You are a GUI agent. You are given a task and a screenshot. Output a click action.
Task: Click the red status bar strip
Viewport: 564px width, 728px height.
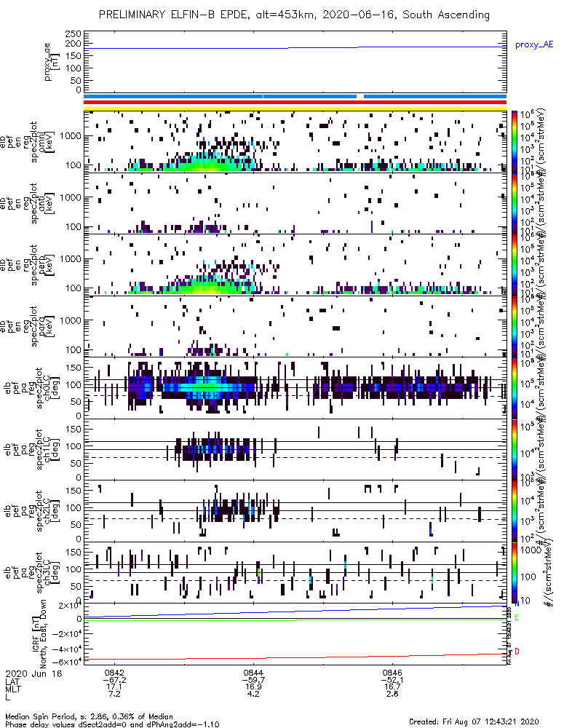(295, 102)
